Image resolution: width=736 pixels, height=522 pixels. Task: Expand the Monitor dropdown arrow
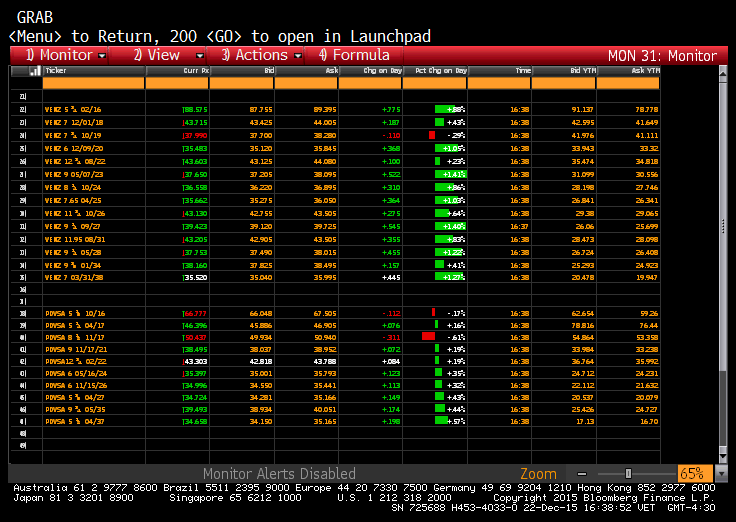click(x=102, y=56)
